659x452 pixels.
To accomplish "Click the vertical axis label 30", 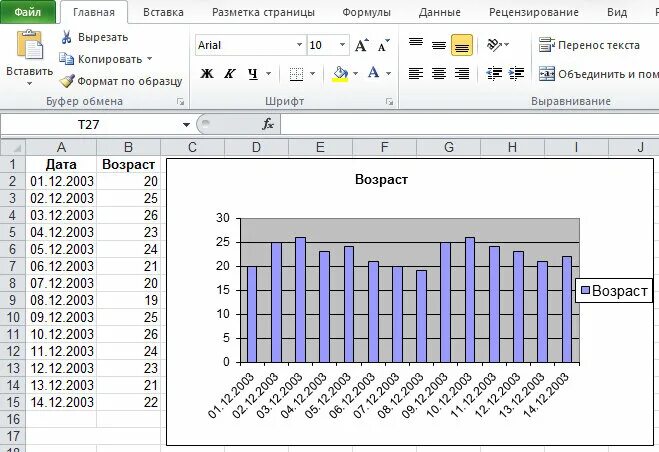I will pyautogui.click(x=223, y=218).
